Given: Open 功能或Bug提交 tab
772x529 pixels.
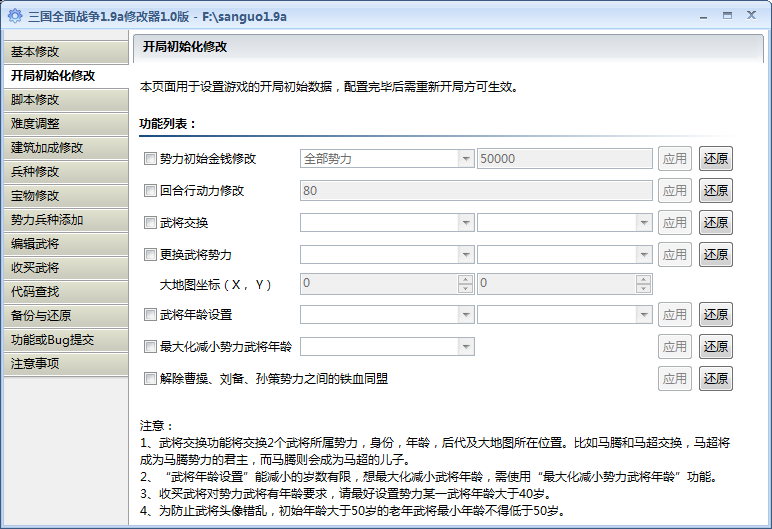Looking at the screenshot, I should [66, 340].
